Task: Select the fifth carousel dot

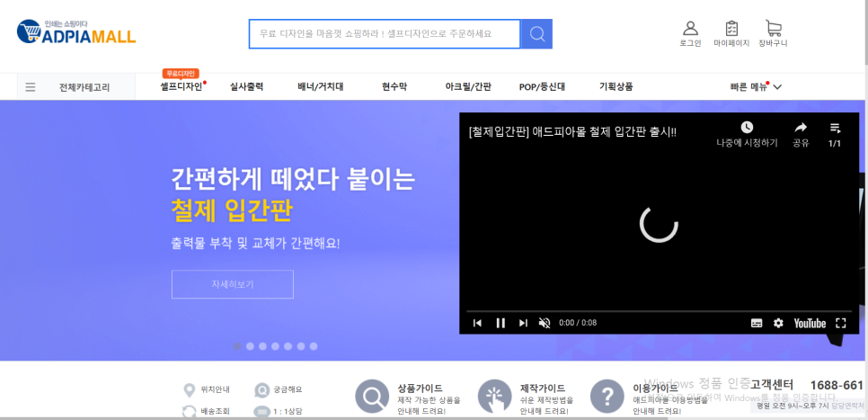Action: [x=288, y=346]
